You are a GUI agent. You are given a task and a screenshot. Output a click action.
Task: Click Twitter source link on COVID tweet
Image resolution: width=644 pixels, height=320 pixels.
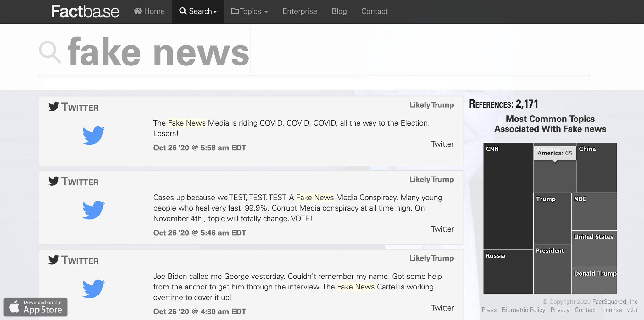[442, 144]
